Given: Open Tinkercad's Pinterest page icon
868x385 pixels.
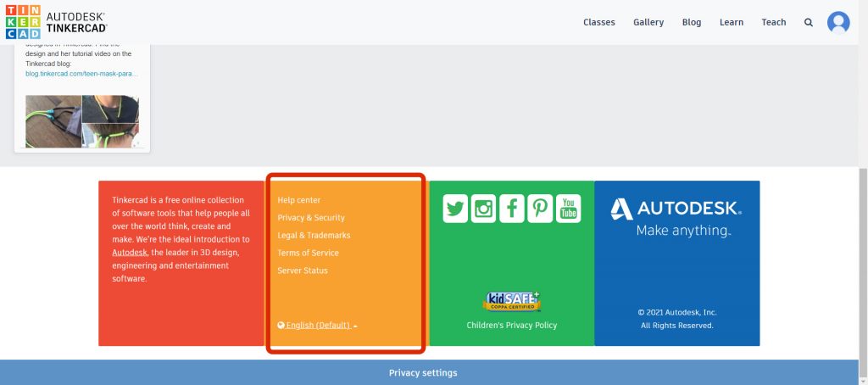Looking at the screenshot, I should click(540, 209).
